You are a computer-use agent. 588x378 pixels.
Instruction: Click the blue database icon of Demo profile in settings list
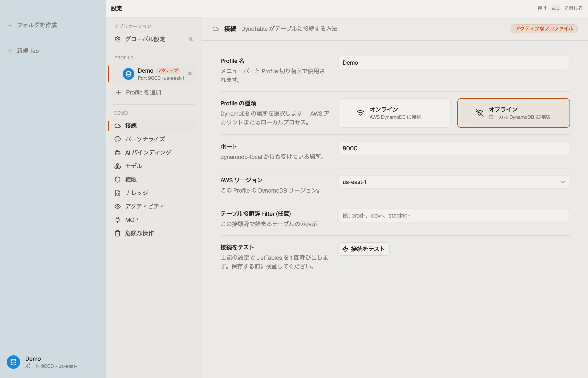[x=128, y=74]
